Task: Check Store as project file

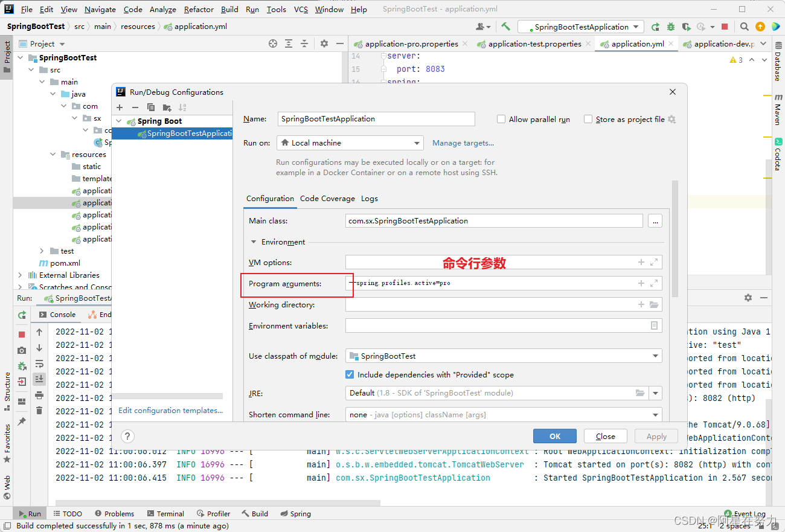Action: 588,119
